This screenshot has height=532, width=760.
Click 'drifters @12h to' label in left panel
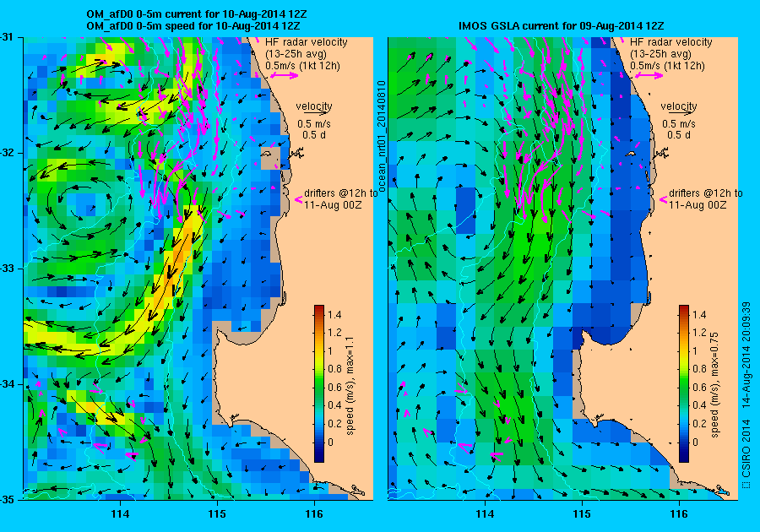tap(341, 193)
